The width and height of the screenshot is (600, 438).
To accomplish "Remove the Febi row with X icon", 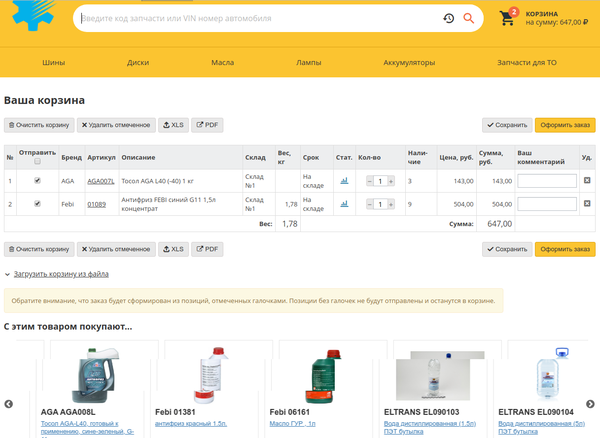I will (587, 204).
